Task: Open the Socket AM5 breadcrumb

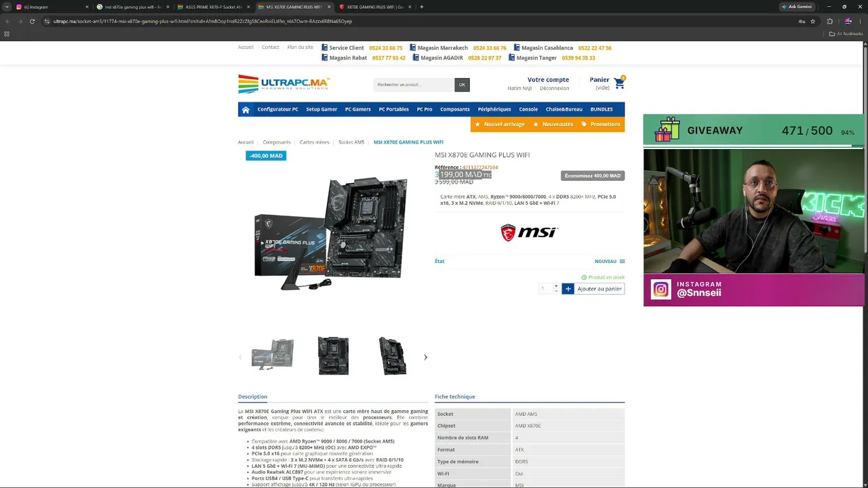Action: (351, 142)
